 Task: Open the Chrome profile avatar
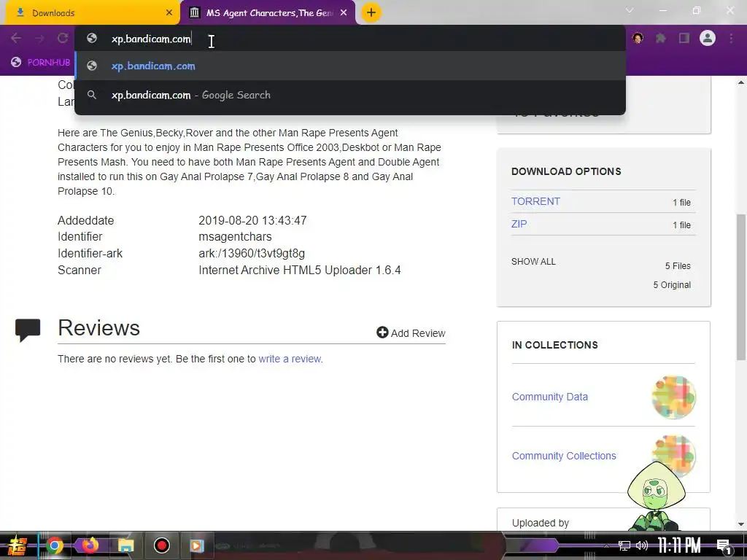pos(708,38)
